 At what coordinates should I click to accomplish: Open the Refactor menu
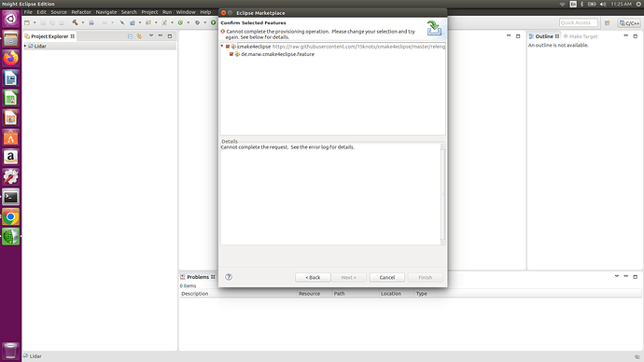81,12
